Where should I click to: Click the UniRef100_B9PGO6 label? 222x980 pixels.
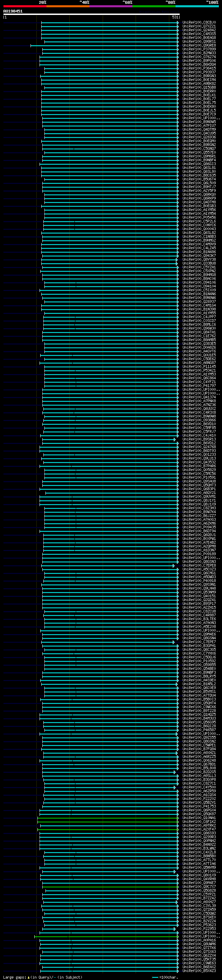click(199, 61)
